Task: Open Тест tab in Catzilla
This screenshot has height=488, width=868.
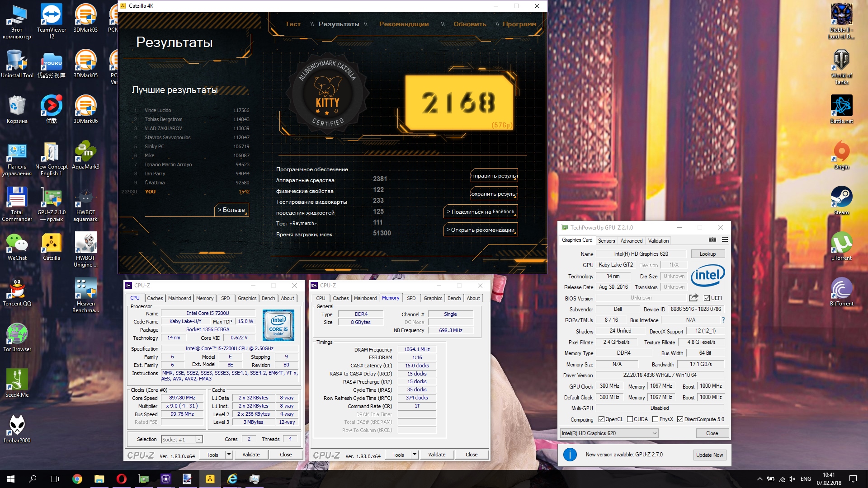Action: point(292,24)
